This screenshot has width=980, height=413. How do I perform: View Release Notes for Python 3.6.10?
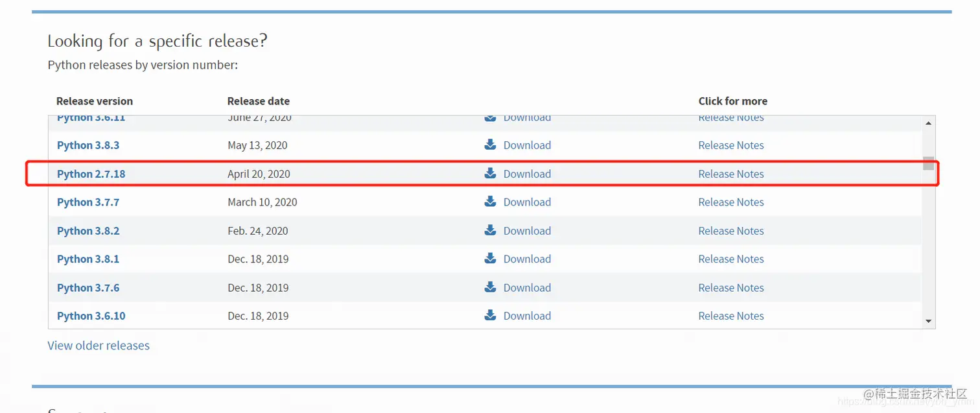click(731, 316)
